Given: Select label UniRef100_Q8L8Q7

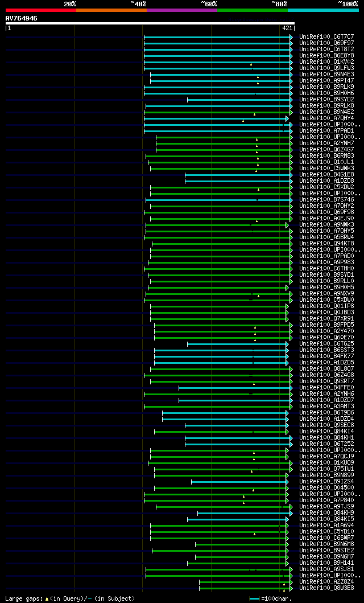Looking at the screenshot, I should (327, 369).
